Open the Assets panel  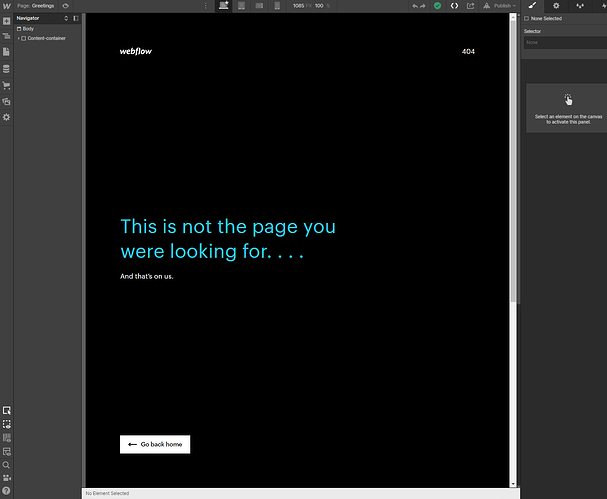pyautogui.click(x=7, y=101)
